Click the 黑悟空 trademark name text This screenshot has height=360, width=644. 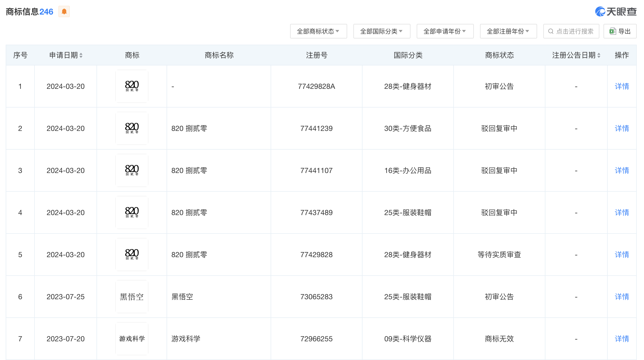(182, 297)
